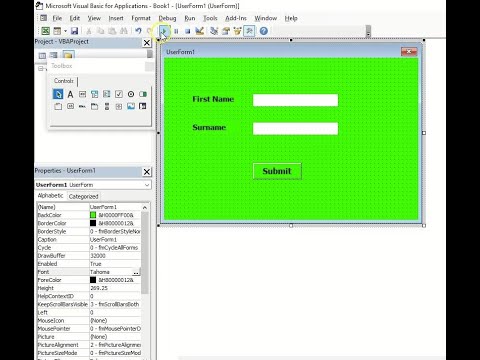
Task: Open the Edit menu
Action: click(75, 18)
